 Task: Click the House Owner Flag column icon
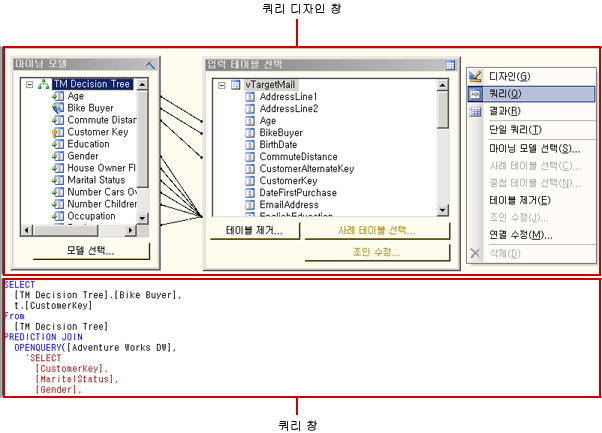(x=58, y=168)
